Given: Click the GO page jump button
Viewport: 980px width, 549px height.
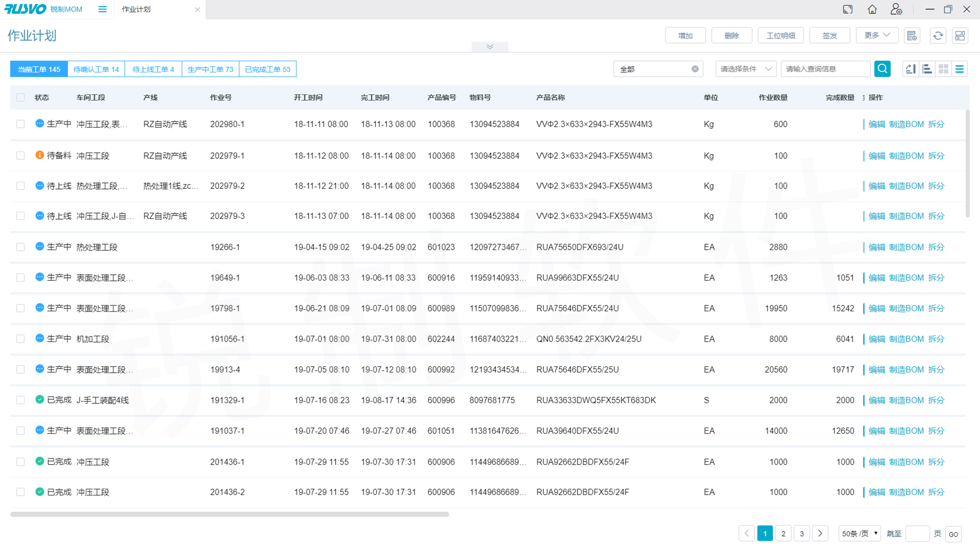Looking at the screenshot, I should [953, 534].
